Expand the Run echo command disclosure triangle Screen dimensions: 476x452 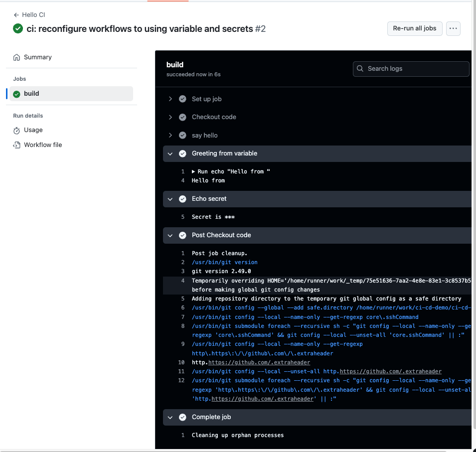[x=194, y=172]
